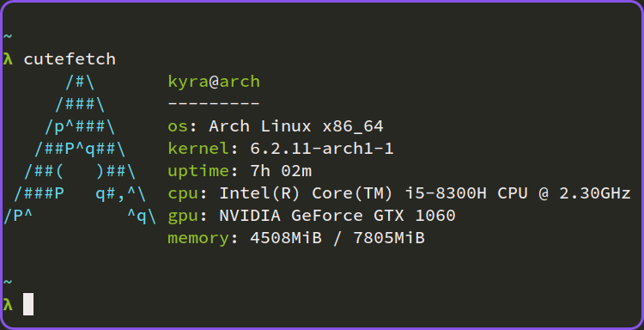The height and width of the screenshot is (330, 644).
Task: Click the lambda prompt before cutefetch
Action: tap(9, 59)
